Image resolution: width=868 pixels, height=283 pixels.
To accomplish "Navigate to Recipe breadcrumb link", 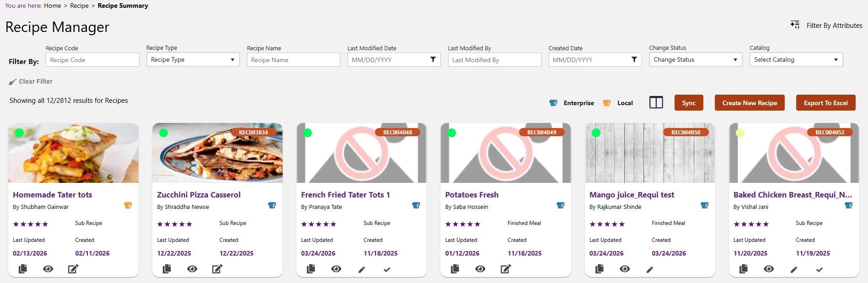I will (80, 5).
